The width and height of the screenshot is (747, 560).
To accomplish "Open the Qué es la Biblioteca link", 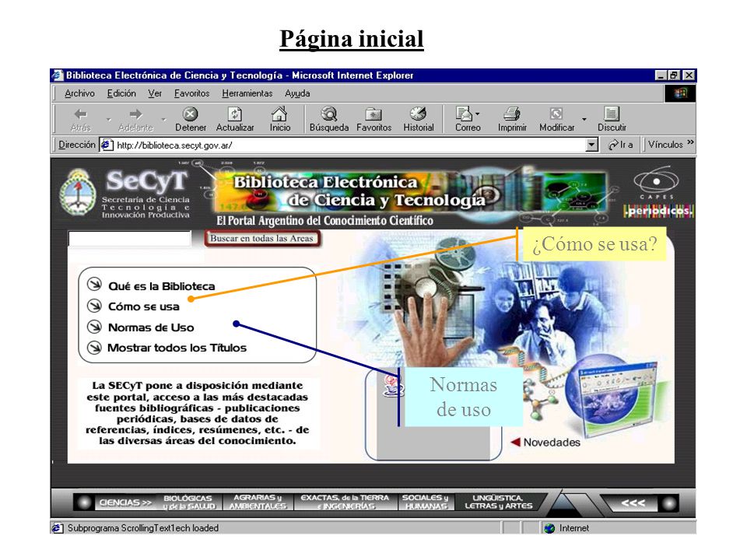I will [162, 286].
